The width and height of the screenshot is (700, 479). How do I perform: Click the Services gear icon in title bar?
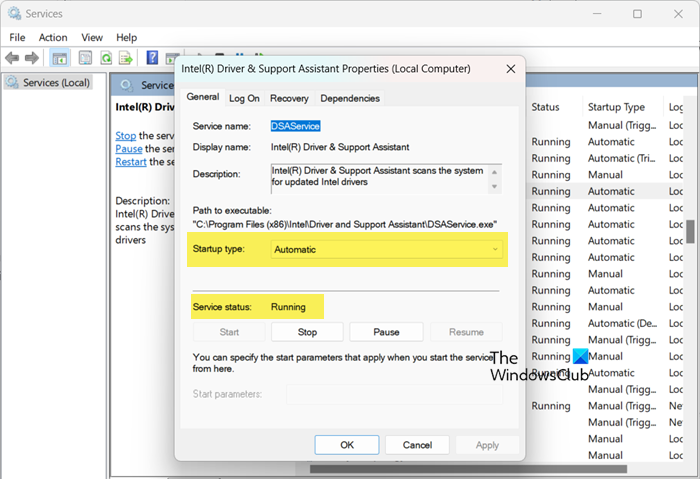[x=14, y=13]
